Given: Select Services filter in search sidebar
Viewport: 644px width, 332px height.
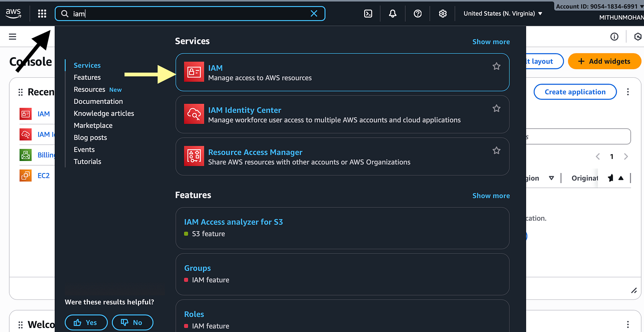Looking at the screenshot, I should coord(87,65).
